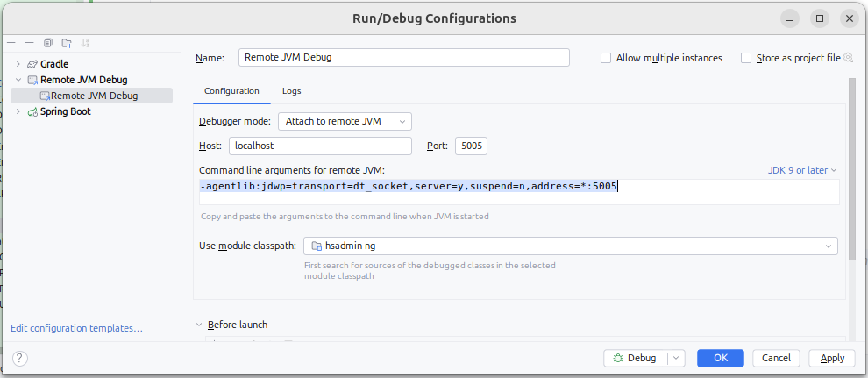Enable Allow multiple instances checkbox
Image resolution: width=868 pixels, height=378 pixels.
pyautogui.click(x=606, y=58)
